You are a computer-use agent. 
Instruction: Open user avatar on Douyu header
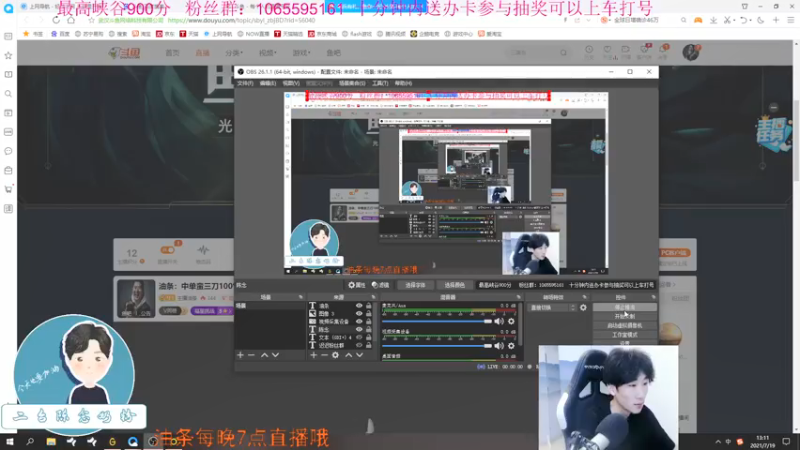tap(691, 52)
